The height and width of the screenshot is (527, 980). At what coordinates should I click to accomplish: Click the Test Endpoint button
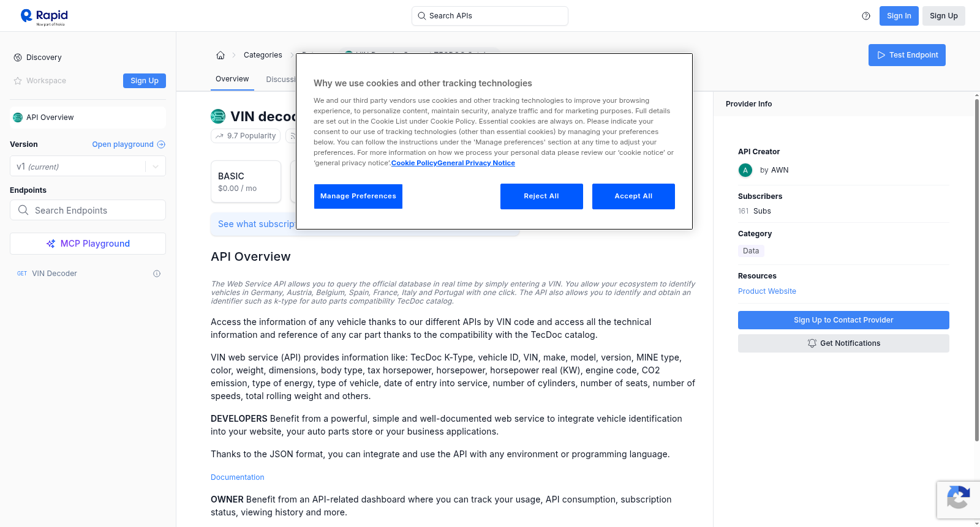(x=907, y=55)
